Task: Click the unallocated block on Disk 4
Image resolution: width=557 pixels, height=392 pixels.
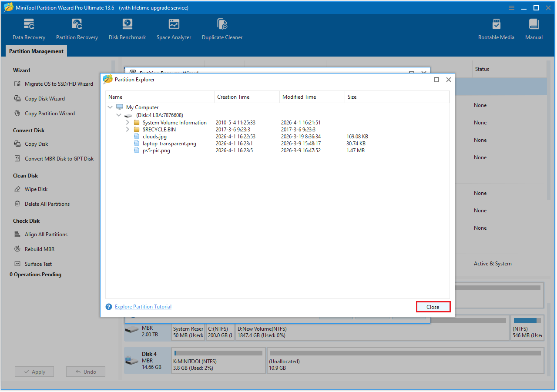Action: pyautogui.click(x=405, y=360)
